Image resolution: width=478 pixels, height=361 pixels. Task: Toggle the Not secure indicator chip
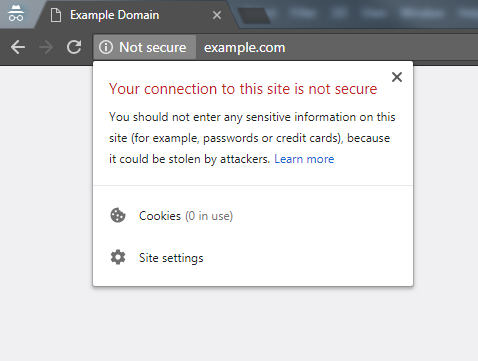[144, 47]
